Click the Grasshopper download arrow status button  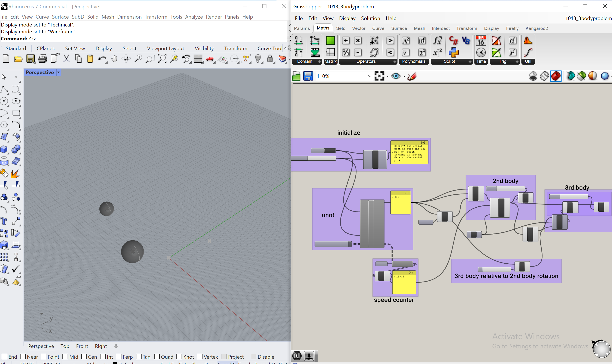click(309, 356)
